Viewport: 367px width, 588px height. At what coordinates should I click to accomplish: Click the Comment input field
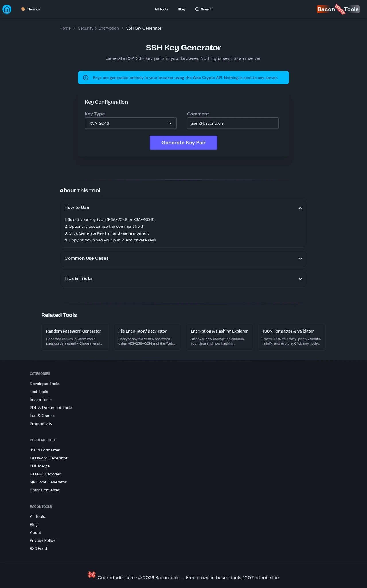233,123
